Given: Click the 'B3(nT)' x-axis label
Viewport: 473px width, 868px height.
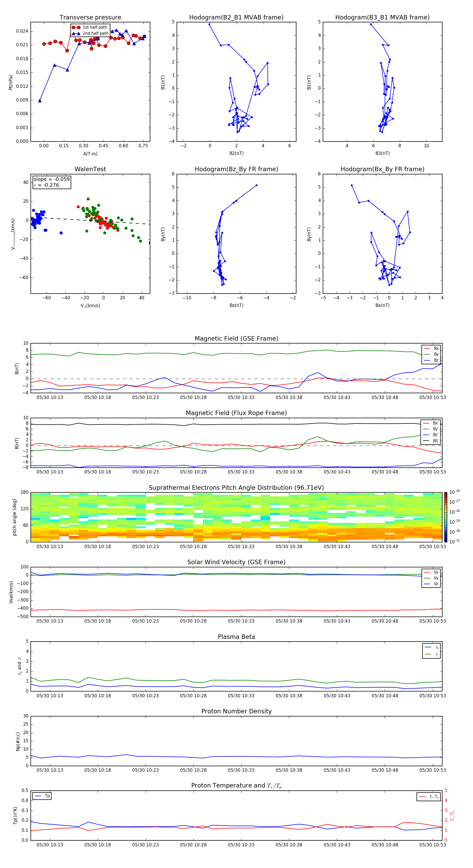Looking at the screenshot, I should pyautogui.click(x=382, y=153).
